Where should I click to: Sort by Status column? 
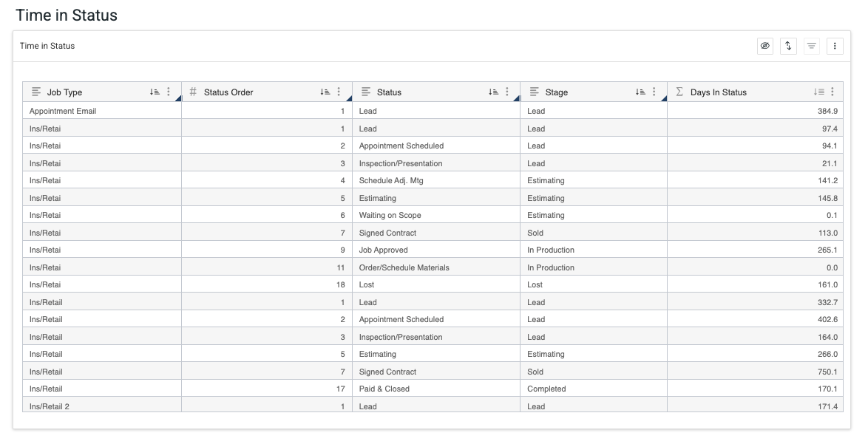tap(493, 92)
